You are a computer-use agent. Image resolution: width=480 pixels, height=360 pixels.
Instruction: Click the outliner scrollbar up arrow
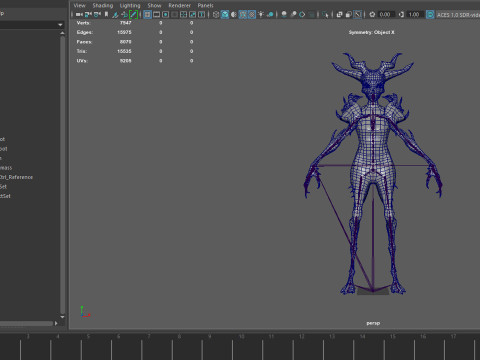(62, 33)
